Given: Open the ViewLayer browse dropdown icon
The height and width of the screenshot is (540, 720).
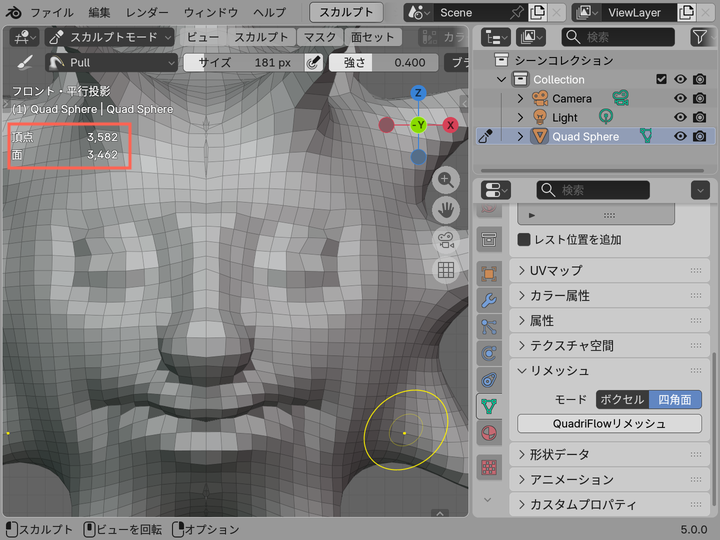Looking at the screenshot, I should click(x=585, y=12).
